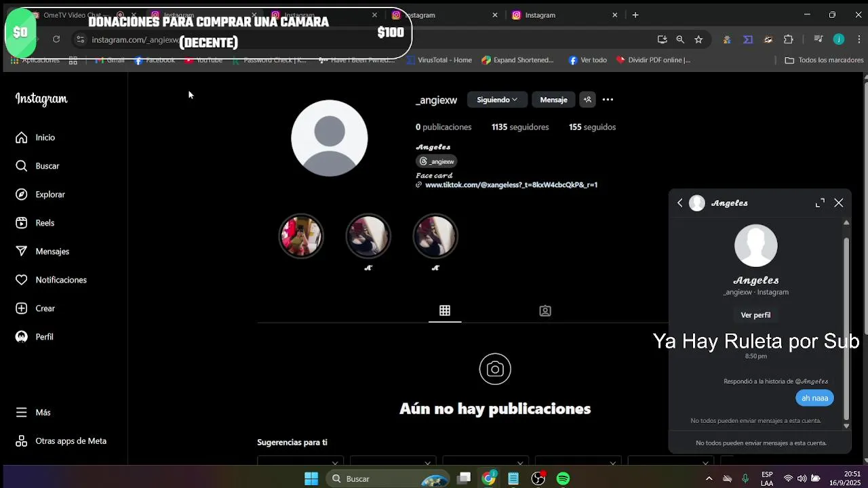Dismiss the first suggestion card
The width and height of the screenshot is (868, 488).
[x=334, y=464]
